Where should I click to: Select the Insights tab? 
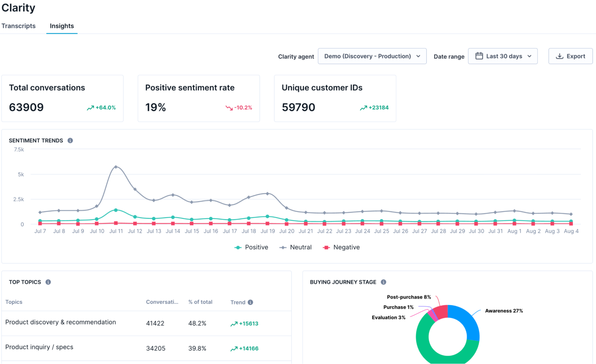(62, 26)
